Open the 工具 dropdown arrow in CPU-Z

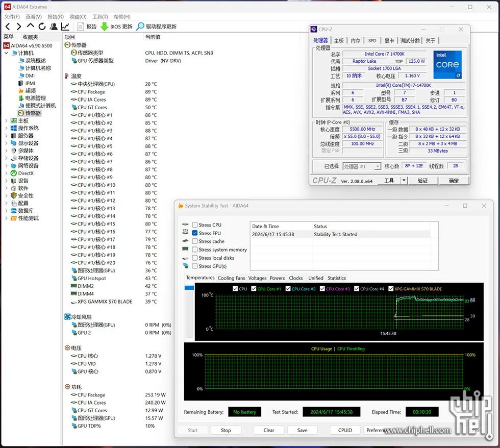click(404, 181)
